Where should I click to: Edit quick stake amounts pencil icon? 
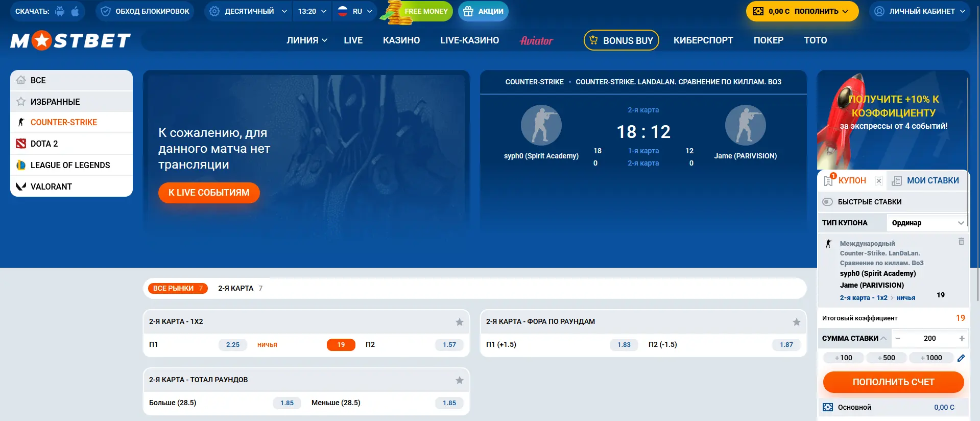tap(961, 358)
